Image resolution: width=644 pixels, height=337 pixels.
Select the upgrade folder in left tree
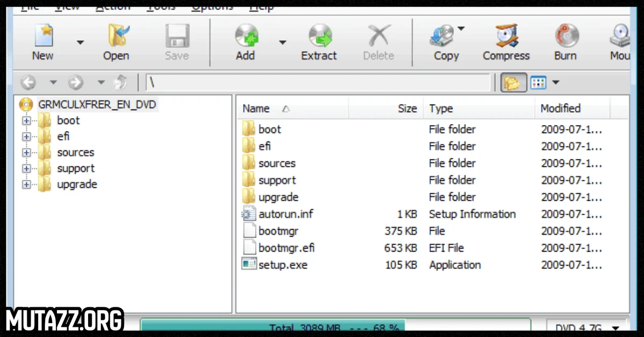(x=77, y=185)
